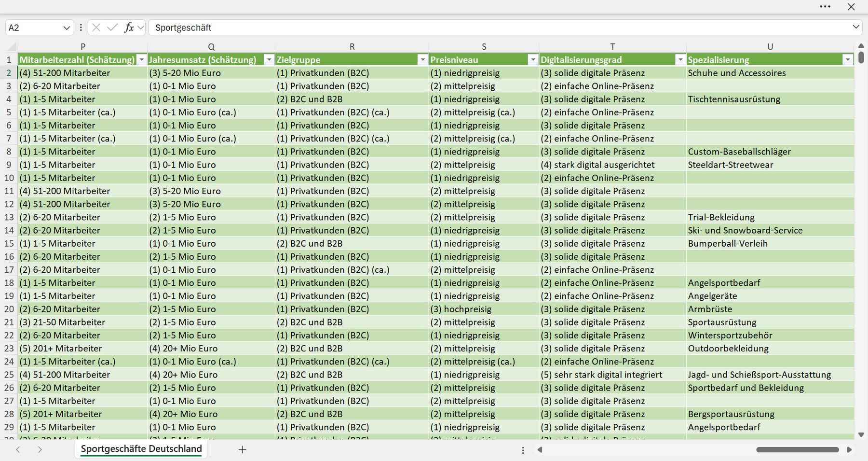
Task: Click the horizontal scrollbar left arrow
Action: click(540, 449)
